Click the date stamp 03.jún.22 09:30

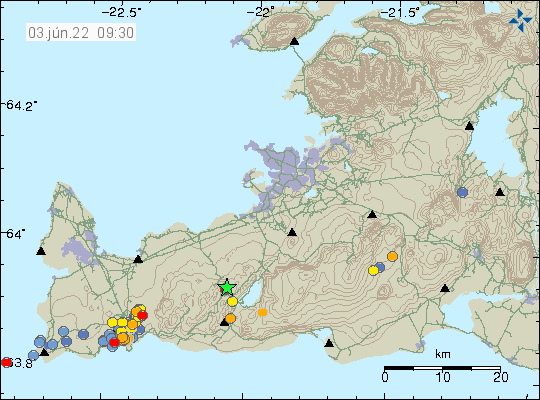81,33
